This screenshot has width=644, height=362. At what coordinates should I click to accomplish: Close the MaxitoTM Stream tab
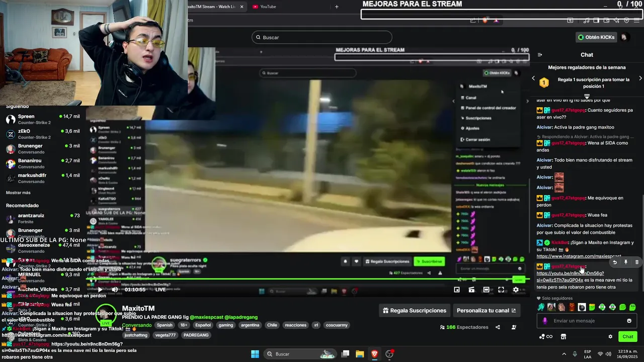pos(242,7)
